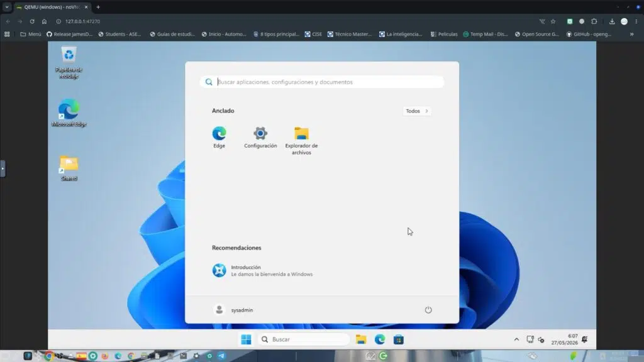This screenshot has width=644, height=362.
Task: Launch Explorador de archivos from pinned apps
Action: click(301, 141)
